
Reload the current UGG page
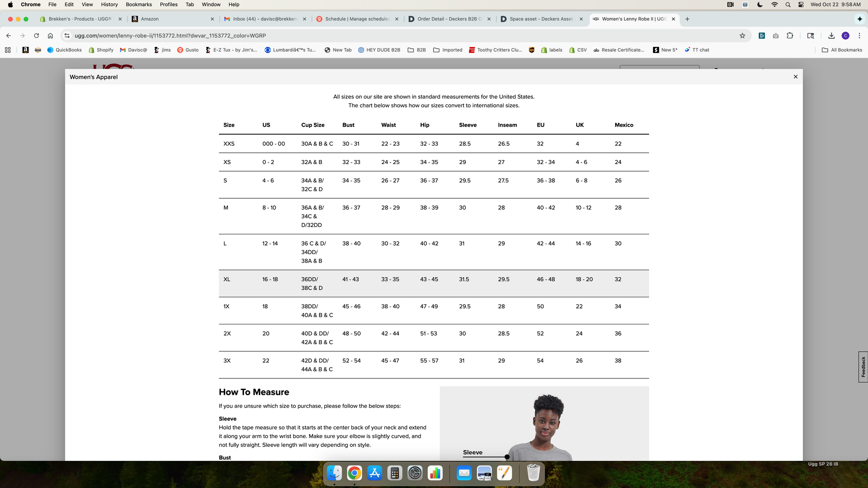tap(37, 36)
